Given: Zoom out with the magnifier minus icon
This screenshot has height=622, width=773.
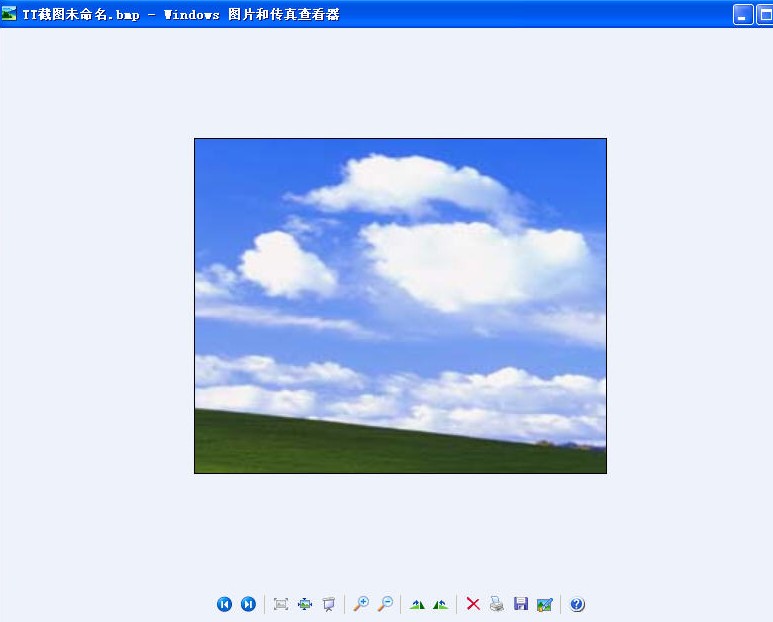Looking at the screenshot, I should tap(386, 604).
